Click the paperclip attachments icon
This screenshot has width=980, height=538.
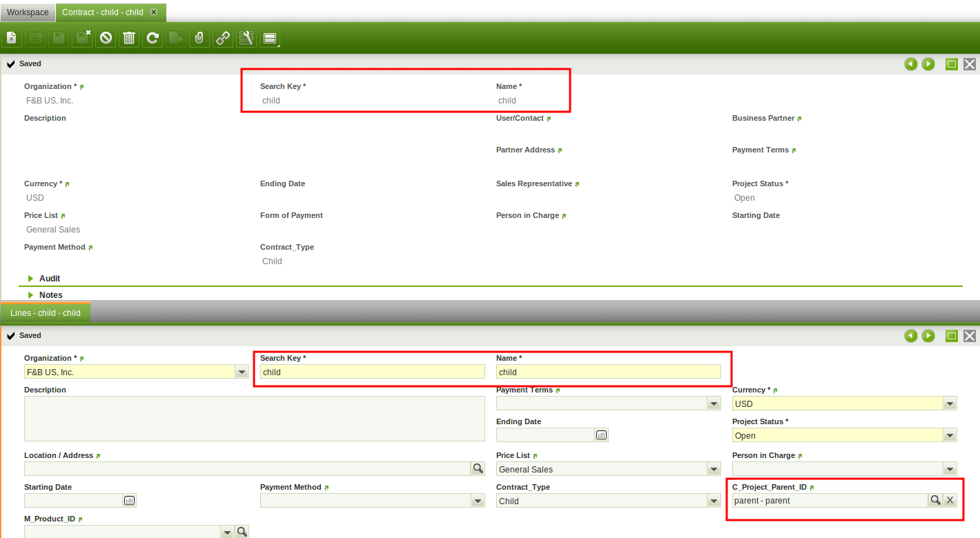pos(199,38)
